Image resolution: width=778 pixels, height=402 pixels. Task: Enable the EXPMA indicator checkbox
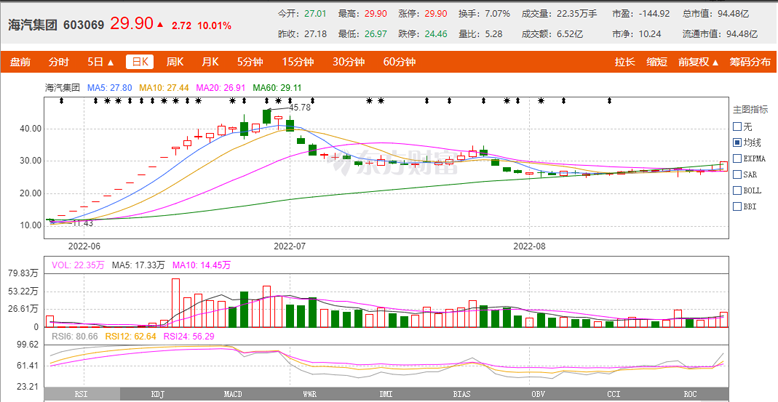click(x=738, y=158)
